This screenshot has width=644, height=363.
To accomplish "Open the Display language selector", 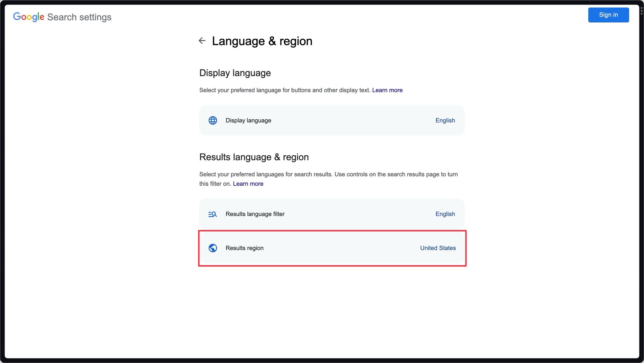I will tap(332, 120).
